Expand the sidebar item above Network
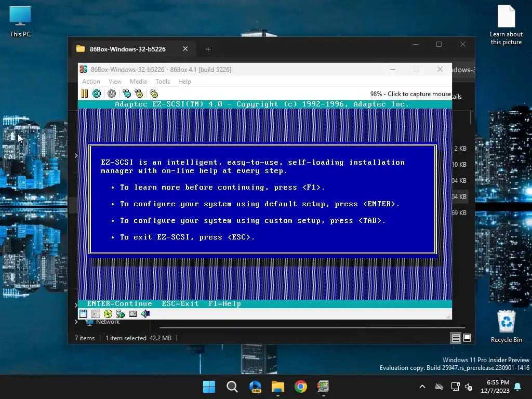 [x=76, y=304]
